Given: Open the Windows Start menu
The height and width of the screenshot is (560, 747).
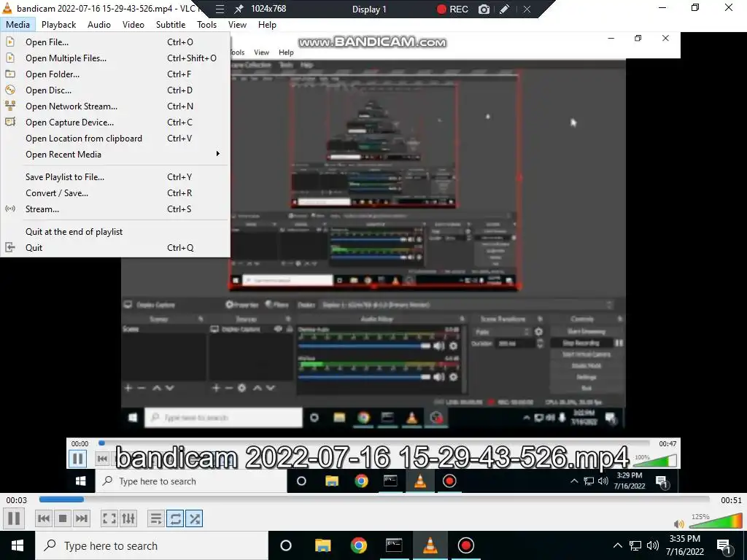Looking at the screenshot, I should coord(18,545).
